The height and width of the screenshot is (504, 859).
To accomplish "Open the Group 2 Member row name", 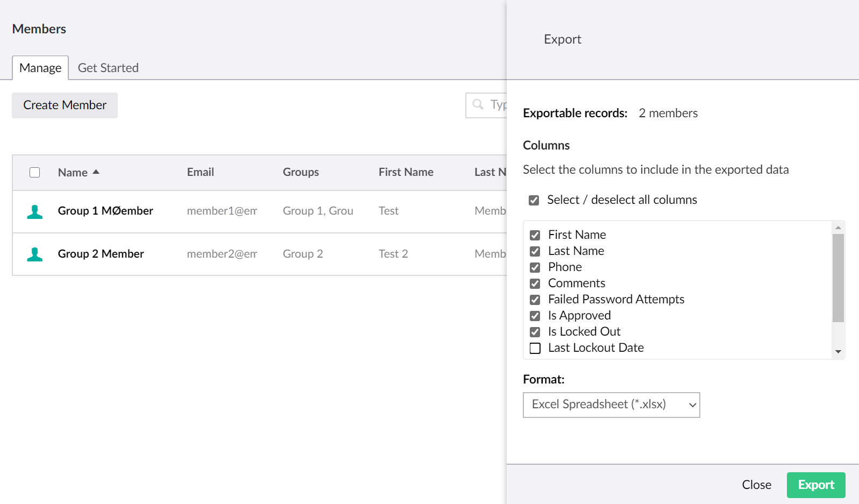I will (101, 254).
